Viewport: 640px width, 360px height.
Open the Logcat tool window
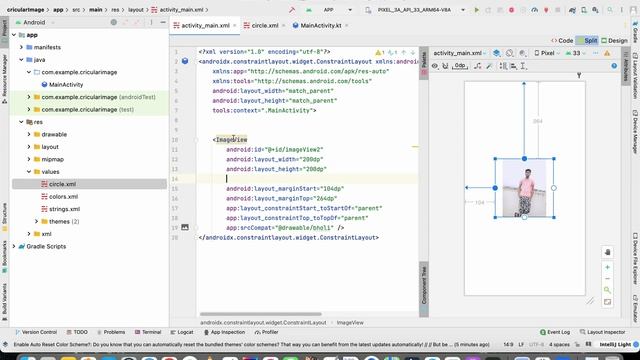[x=182, y=332]
